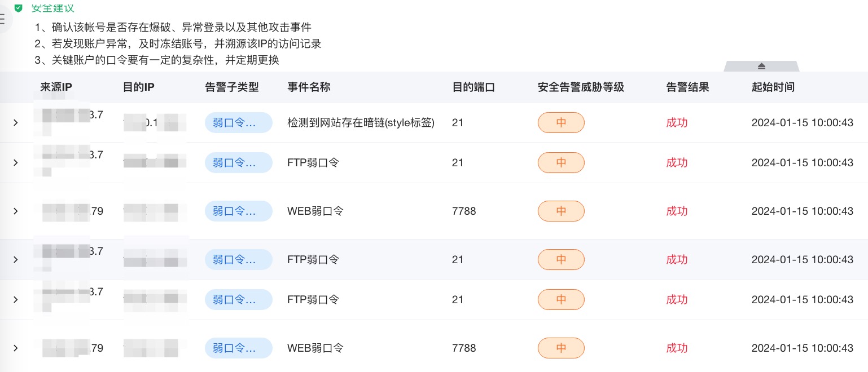This screenshot has height=372, width=868.
Task: Expand the 检测到网站存在暗链 row details
Action: pyautogui.click(x=16, y=123)
